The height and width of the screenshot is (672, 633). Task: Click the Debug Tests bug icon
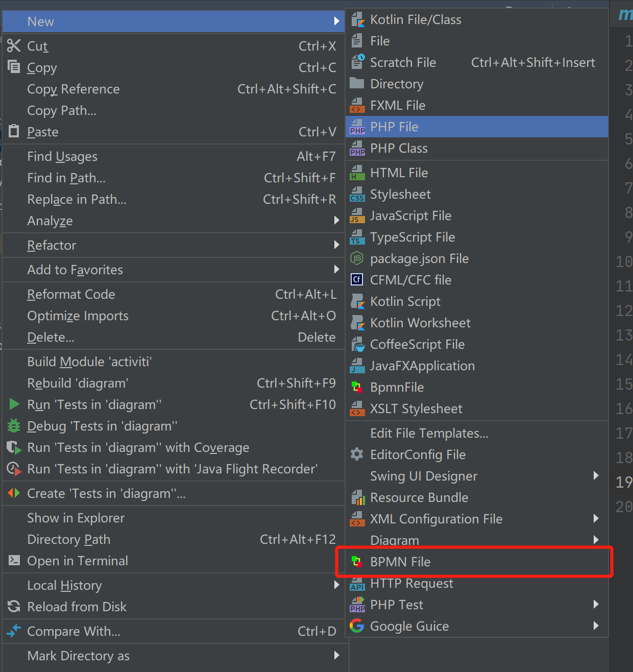[14, 426]
